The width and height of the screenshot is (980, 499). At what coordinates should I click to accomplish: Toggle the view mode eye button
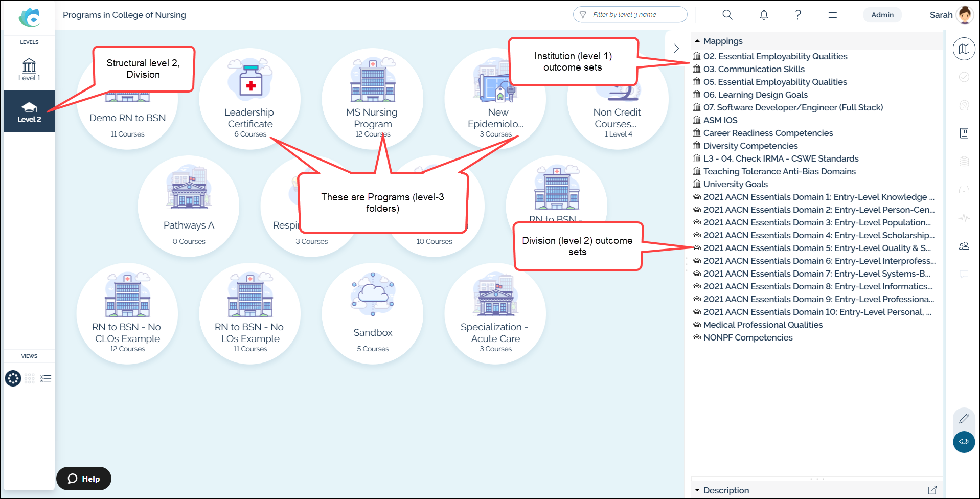964,442
